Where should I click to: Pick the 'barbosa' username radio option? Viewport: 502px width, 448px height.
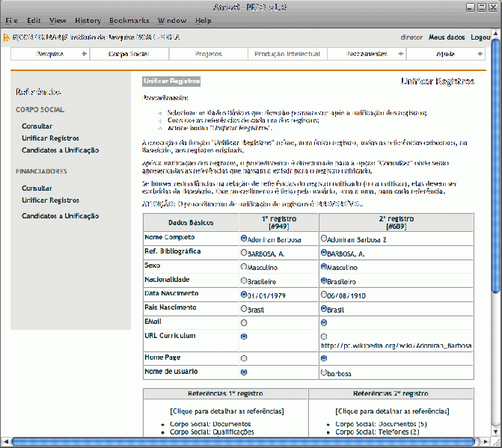point(323,372)
